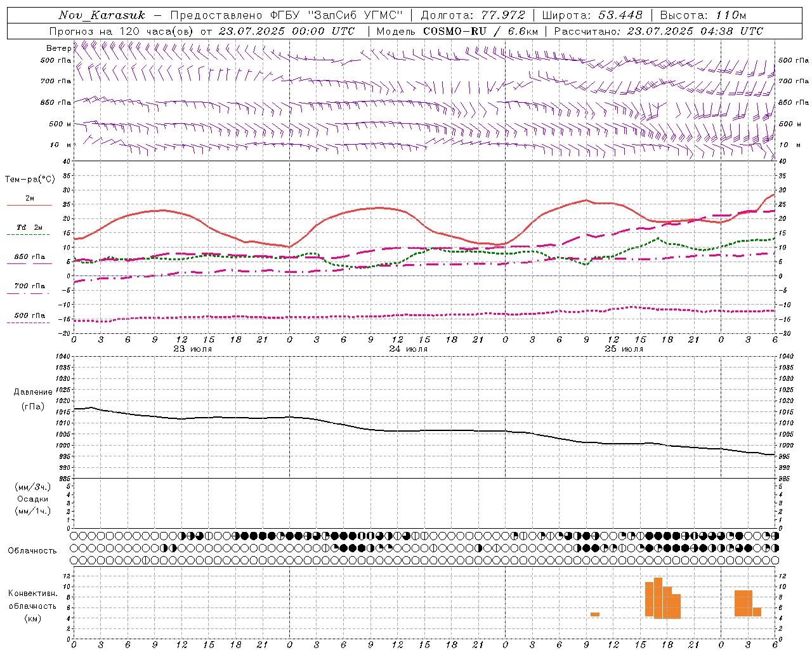This screenshot has height=650, width=812.
Task: Click the '(гПа)' unit under Давление
Action: point(33,406)
